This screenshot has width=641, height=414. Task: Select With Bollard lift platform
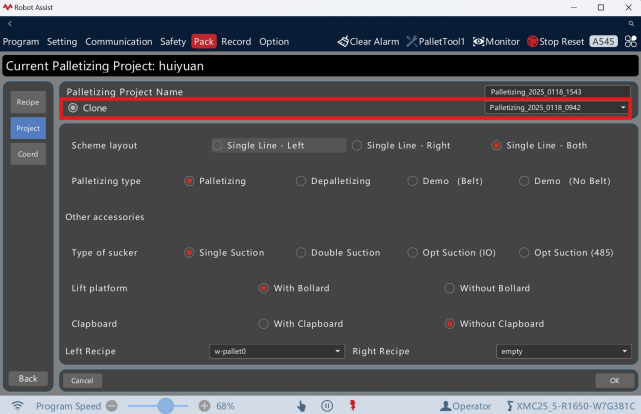[264, 288]
